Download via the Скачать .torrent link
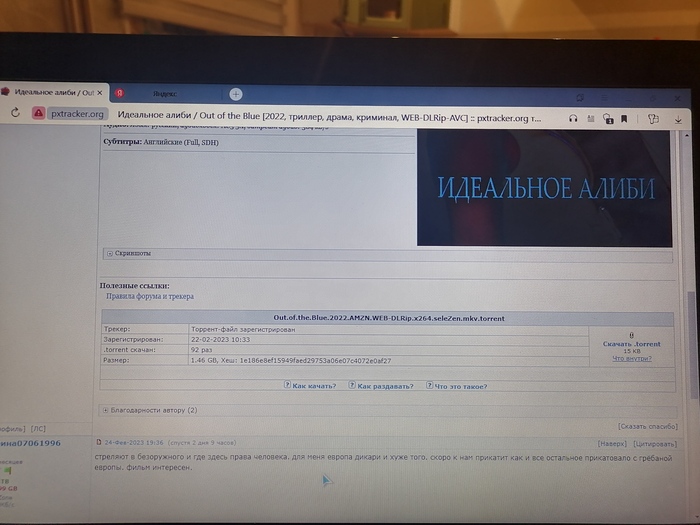 [x=632, y=344]
